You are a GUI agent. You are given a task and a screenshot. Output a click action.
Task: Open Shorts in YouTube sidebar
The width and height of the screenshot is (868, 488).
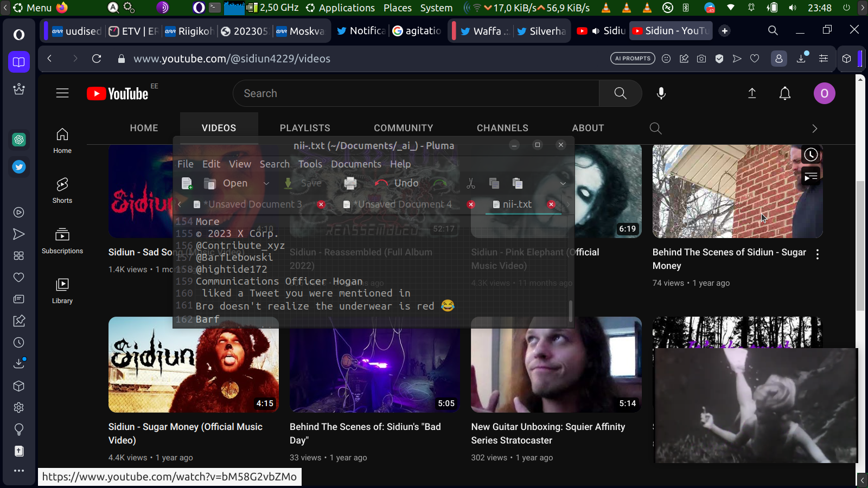pyautogui.click(x=62, y=190)
